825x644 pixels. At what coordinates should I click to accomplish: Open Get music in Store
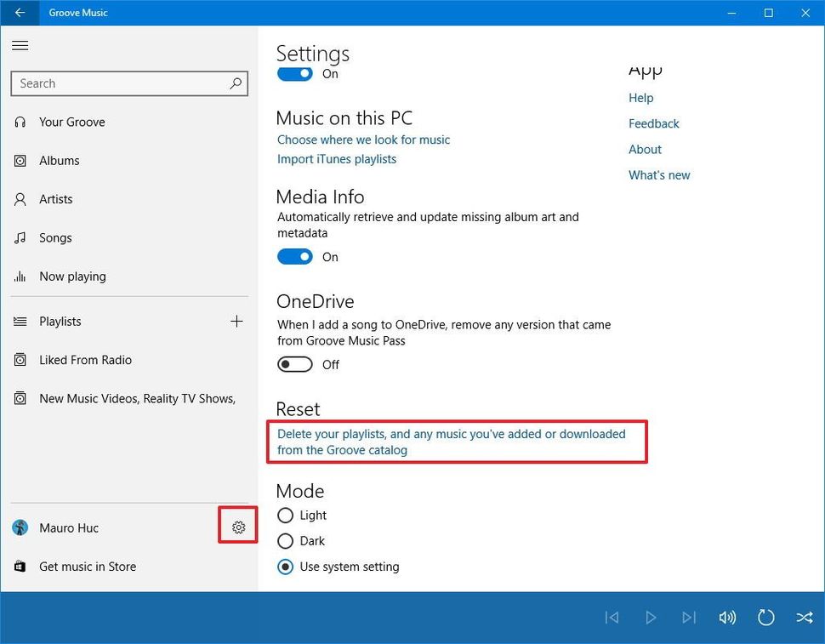click(89, 566)
